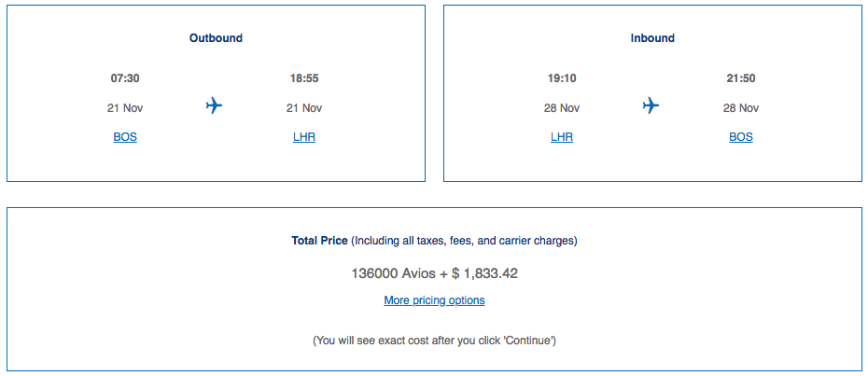Select the Inbound heading text
This screenshot has width=868, height=376.
coord(652,38)
